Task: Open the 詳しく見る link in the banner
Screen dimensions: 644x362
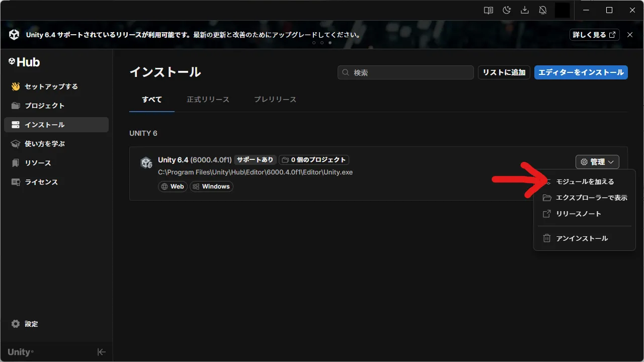Action: pyautogui.click(x=594, y=35)
